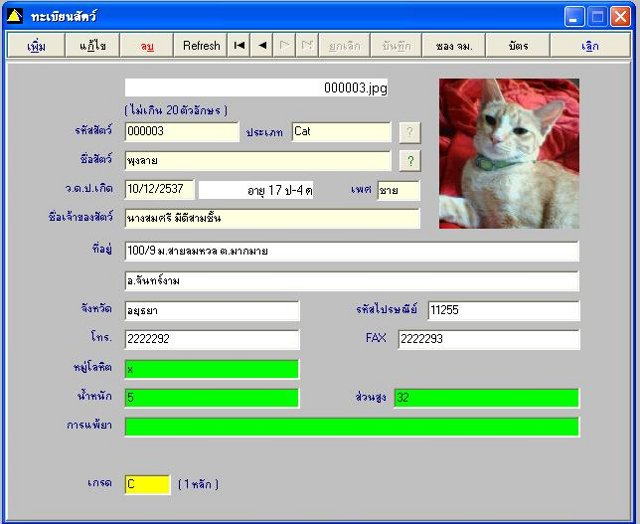Click the แก้ไข (edit) toolbar button
This screenshot has height=524, width=640.
coord(92,45)
